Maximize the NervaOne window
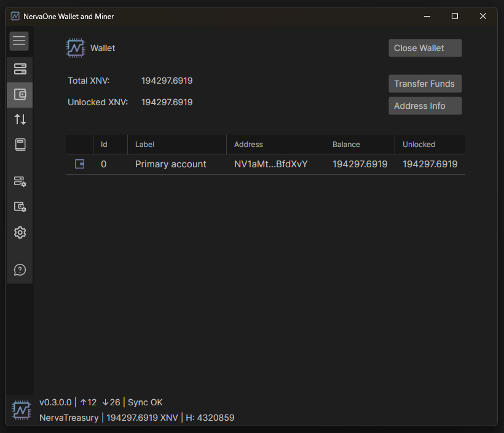The height and width of the screenshot is (433, 504). (x=454, y=16)
